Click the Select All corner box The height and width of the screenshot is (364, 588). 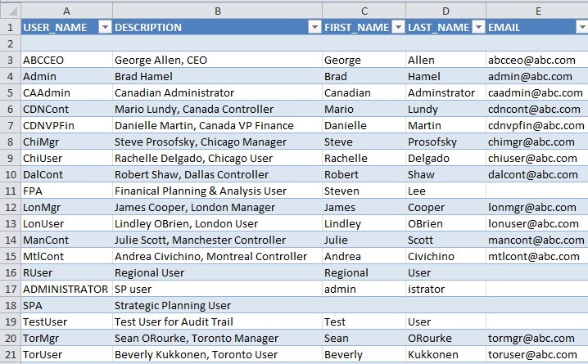point(10,10)
